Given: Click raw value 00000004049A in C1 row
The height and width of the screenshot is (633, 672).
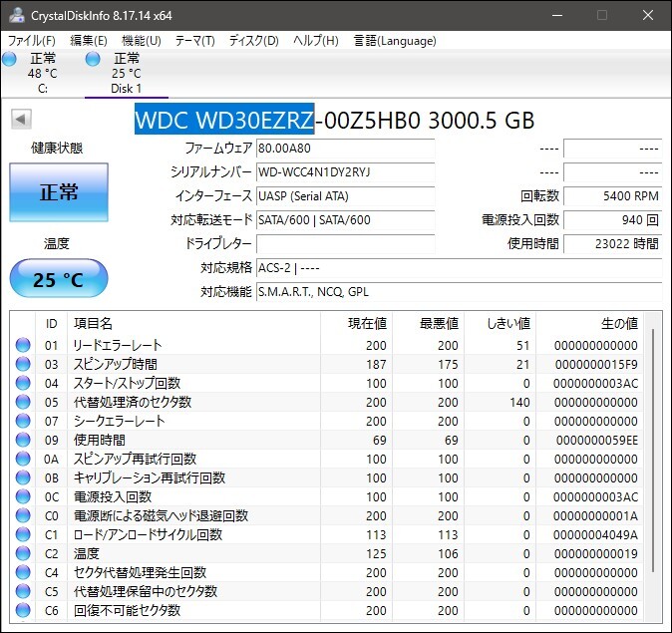Looking at the screenshot, I should coord(595,535).
